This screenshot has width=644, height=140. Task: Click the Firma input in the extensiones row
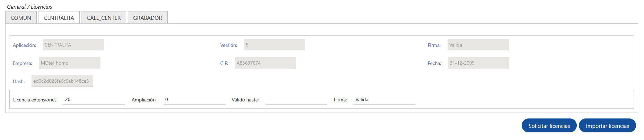(x=384, y=100)
